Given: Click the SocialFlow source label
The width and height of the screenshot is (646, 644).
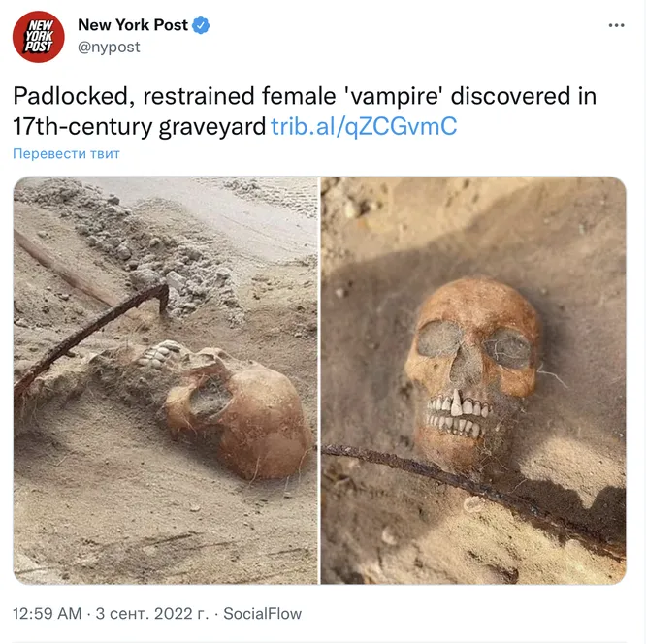Looking at the screenshot, I should tap(263, 614).
